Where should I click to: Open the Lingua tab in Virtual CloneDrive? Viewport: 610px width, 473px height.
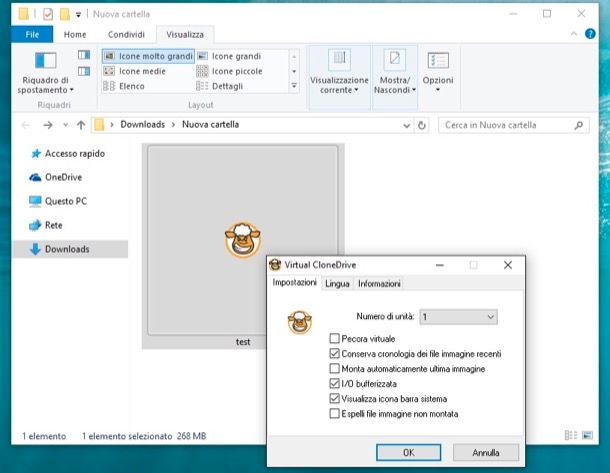tap(337, 284)
